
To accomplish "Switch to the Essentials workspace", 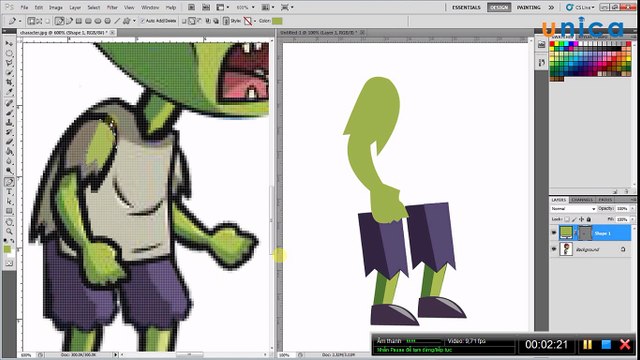I will (466, 7).
